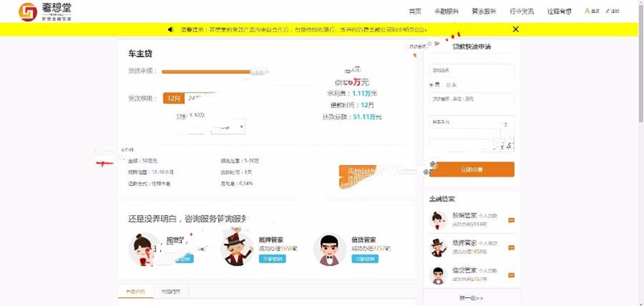Close the yellow notice banner
The width and height of the screenshot is (644, 306).
click(516, 29)
